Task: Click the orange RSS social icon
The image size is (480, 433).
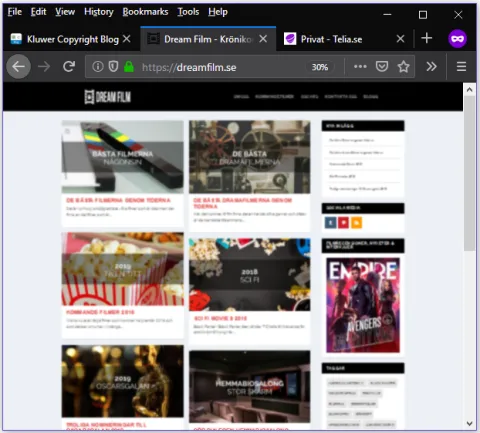Action: (x=356, y=223)
